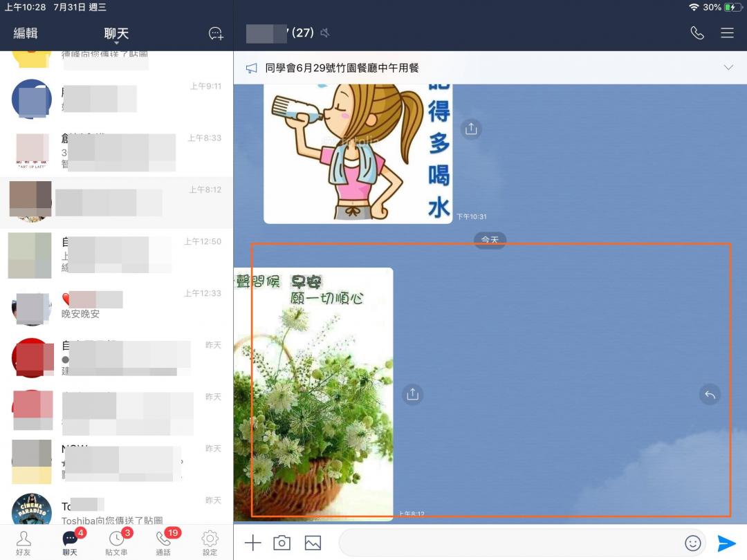Expand the pinned announcement chevron
The image size is (747, 560).
728,68
